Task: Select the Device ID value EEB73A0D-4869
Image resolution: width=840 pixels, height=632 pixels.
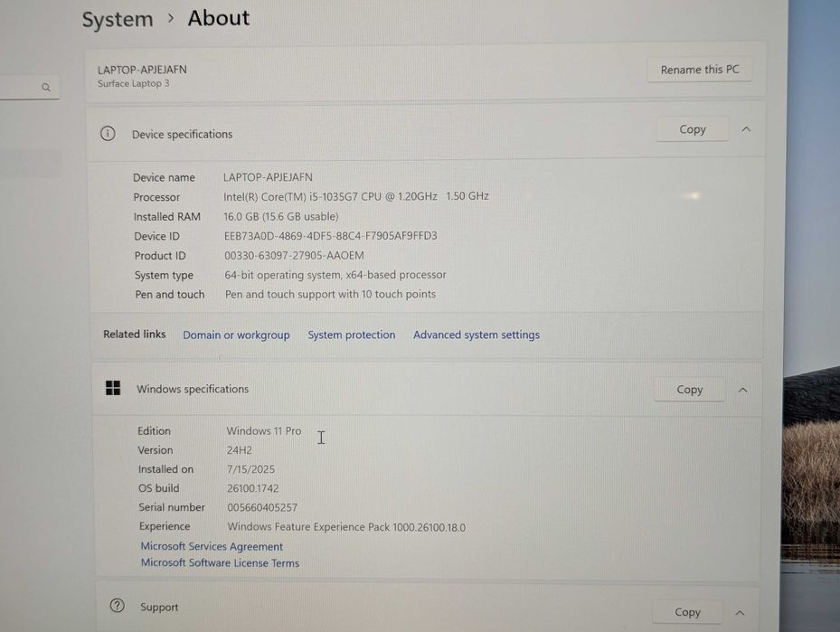Action: (331, 236)
